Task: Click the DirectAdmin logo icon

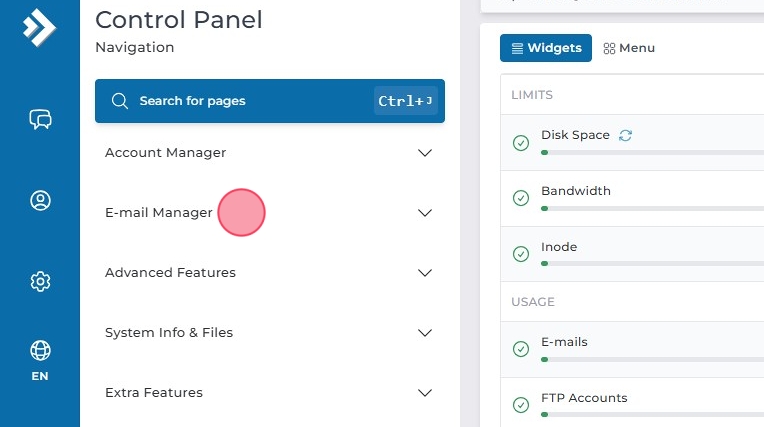Action: coord(39,27)
